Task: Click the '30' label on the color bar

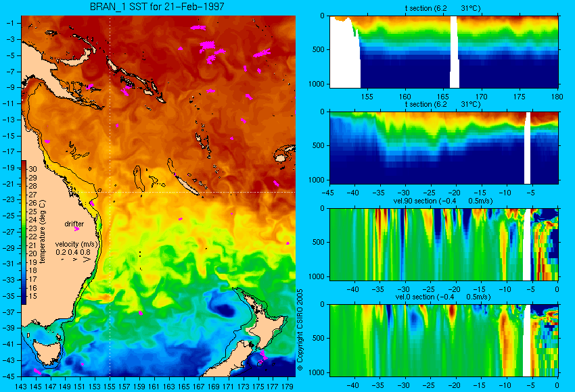Action: tap(32, 169)
